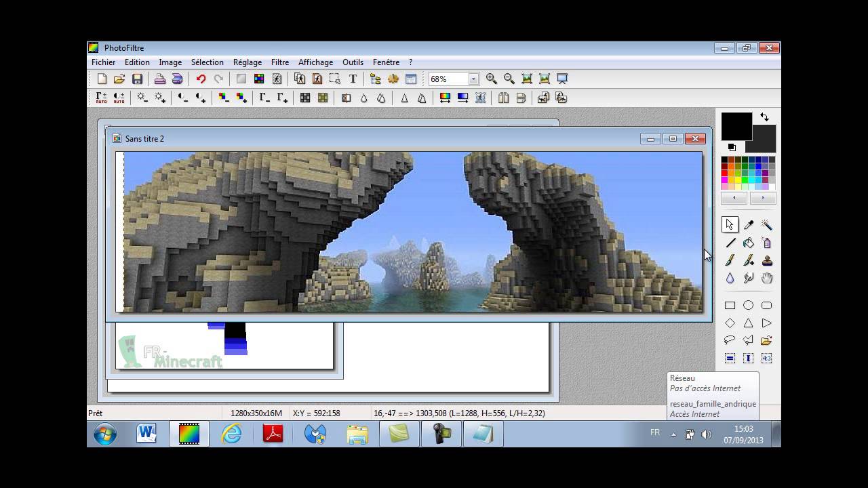Open a file with the folder icon
The image size is (868, 488).
click(119, 79)
